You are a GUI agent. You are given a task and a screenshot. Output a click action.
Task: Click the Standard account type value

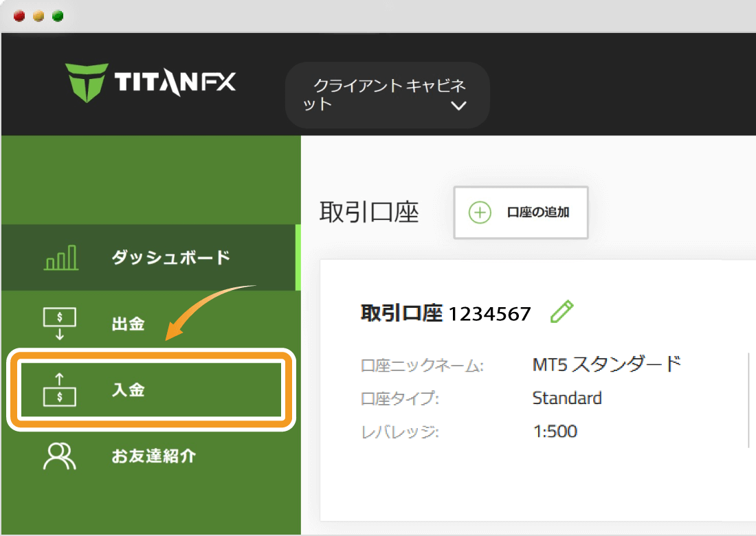(567, 398)
